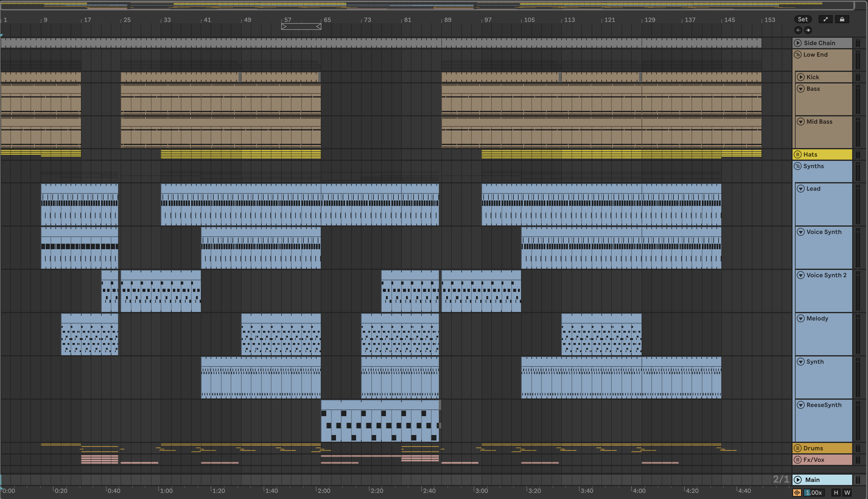Jump to the next locator arrow
This screenshot has height=499, width=868.
click(808, 30)
